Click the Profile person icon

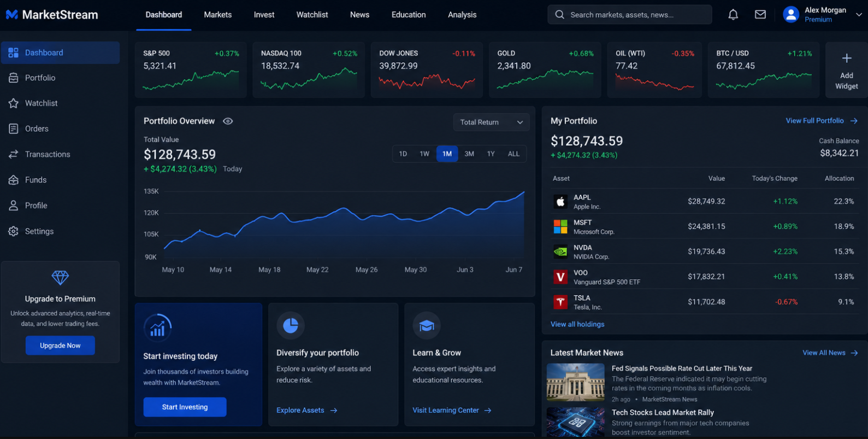click(14, 206)
